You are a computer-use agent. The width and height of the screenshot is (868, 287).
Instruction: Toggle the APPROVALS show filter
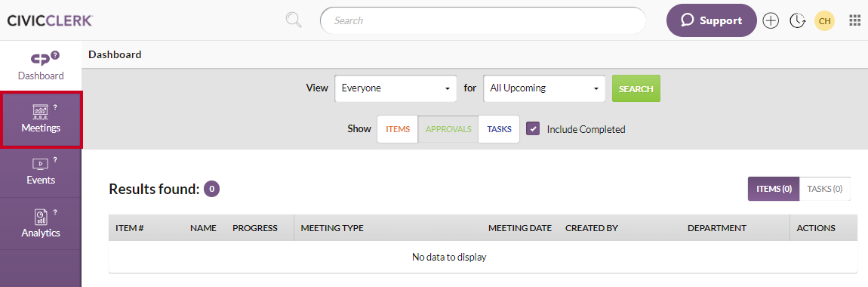448,129
